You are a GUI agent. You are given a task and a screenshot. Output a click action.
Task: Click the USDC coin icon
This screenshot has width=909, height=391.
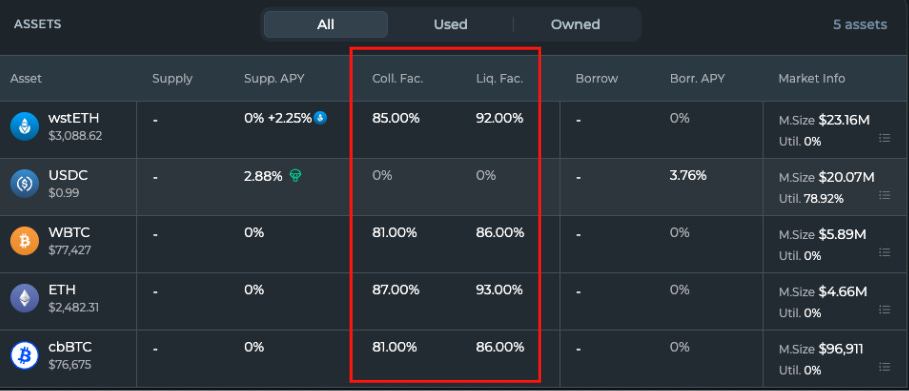pyautogui.click(x=24, y=184)
